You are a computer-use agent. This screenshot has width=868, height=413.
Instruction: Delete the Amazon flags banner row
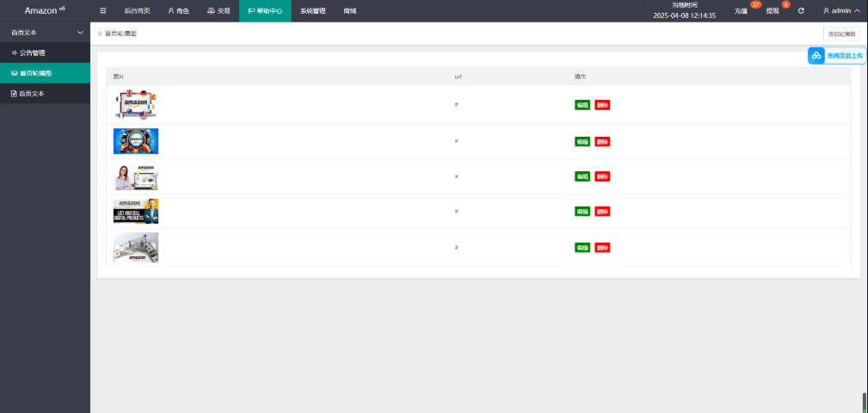(x=602, y=105)
